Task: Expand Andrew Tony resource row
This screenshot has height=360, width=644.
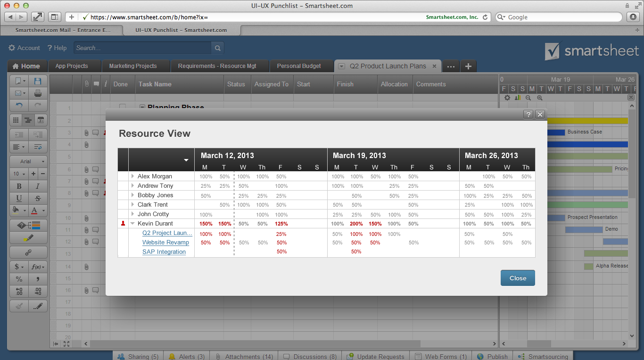Action: [x=133, y=185]
